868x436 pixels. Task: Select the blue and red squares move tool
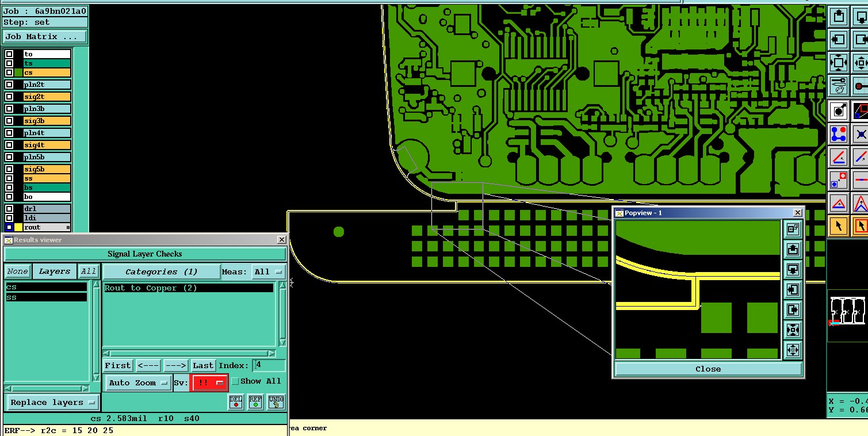tap(839, 179)
